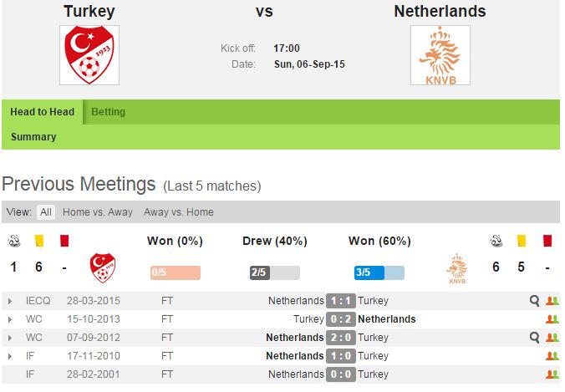Open lineups icon for 28-02-2001 match
Viewport: 565px width, 392px height.
point(552,374)
